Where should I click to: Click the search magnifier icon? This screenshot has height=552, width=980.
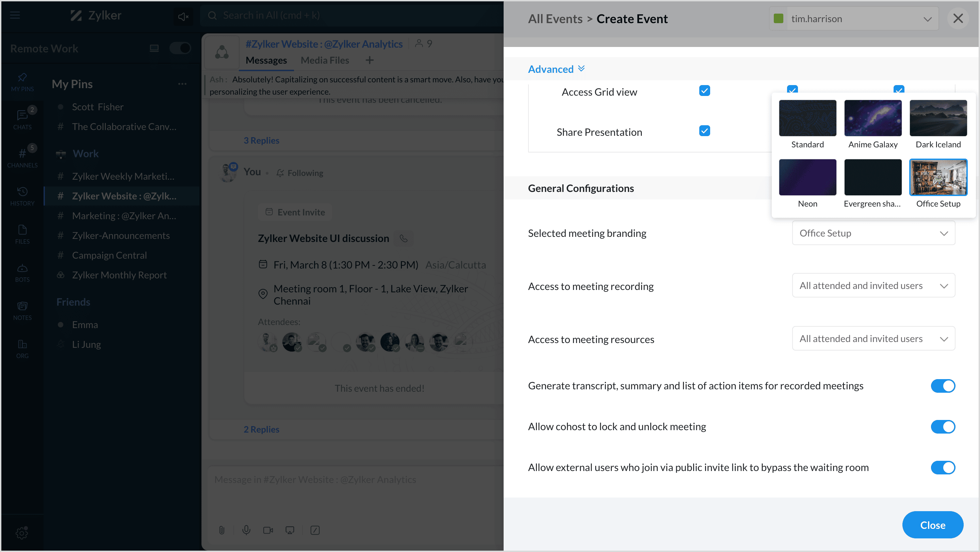(212, 16)
